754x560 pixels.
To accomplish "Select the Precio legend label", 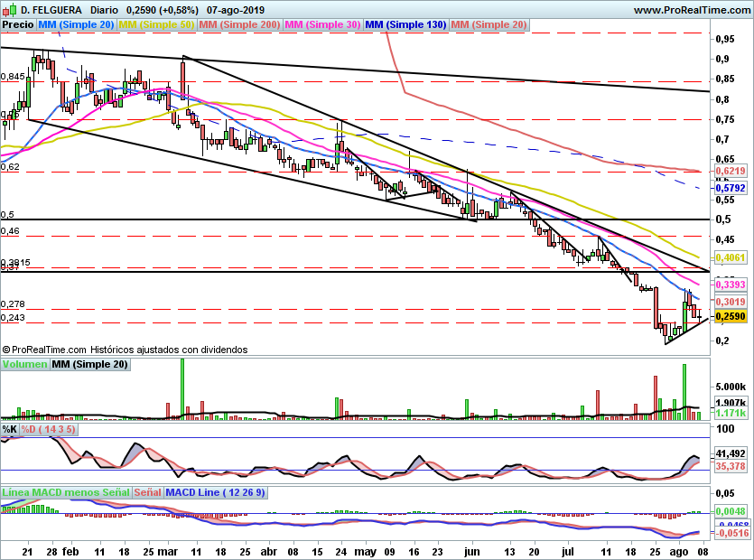I will (x=18, y=24).
